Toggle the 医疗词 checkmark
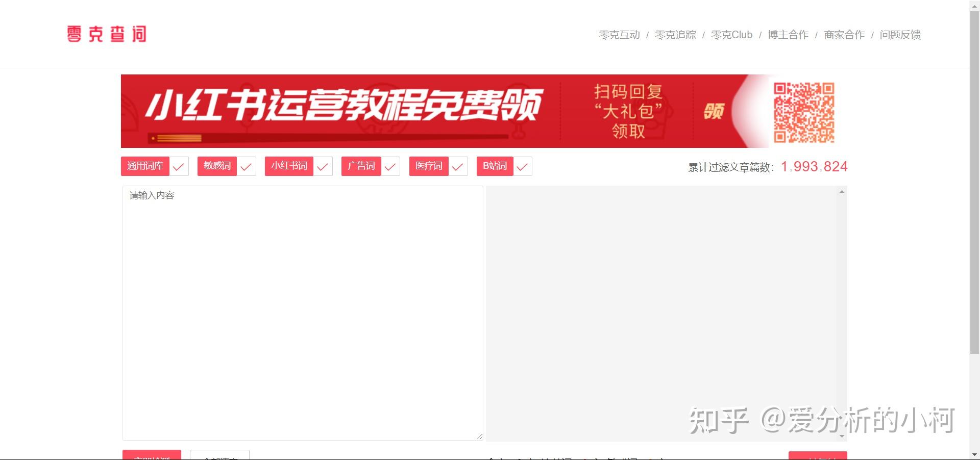This screenshot has height=460, width=980. 458,166
